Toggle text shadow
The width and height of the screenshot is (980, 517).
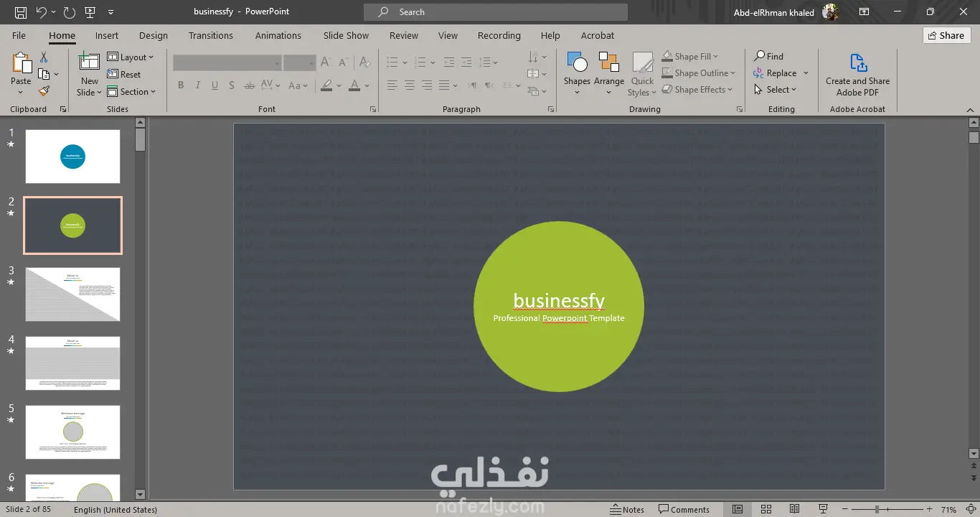point(231,85)
